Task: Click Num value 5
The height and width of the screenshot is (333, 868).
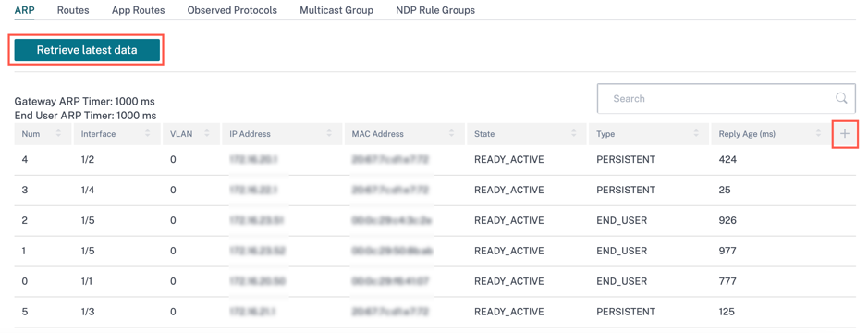Action: coord(24,312)
